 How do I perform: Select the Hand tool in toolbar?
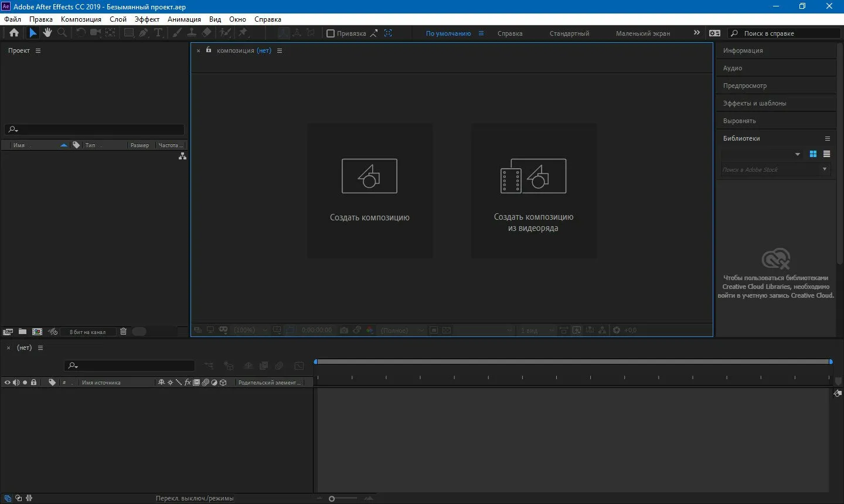(47, 33)
